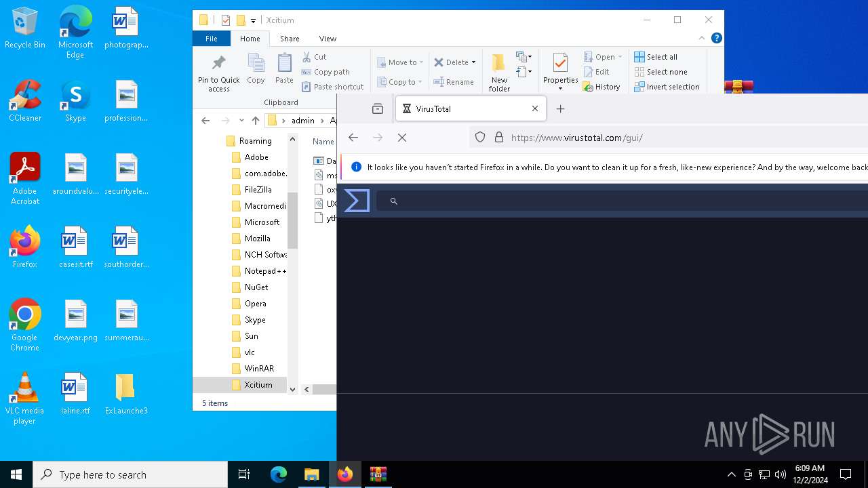Open the File menu in Explorer
Image resolution: width=868 pixels, height=488 pixels.
(212, 39)
